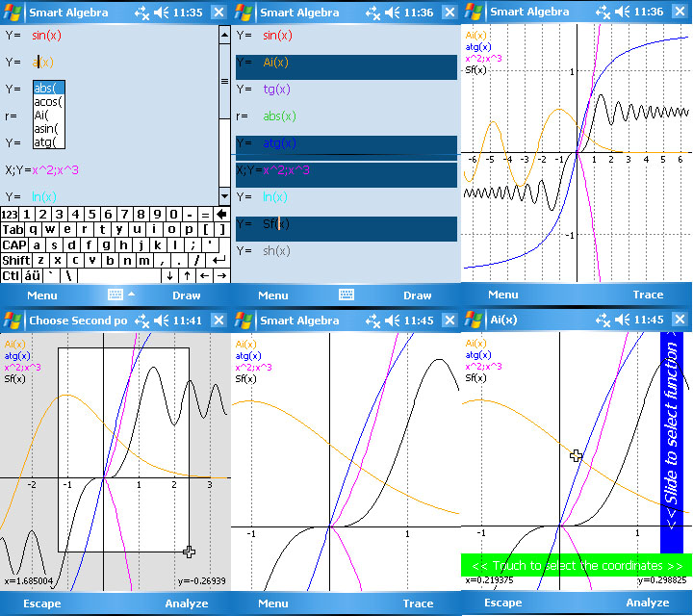
Task: Tap the keyboard icon on the 11:36 function list screen
Action: click(346, 295)
